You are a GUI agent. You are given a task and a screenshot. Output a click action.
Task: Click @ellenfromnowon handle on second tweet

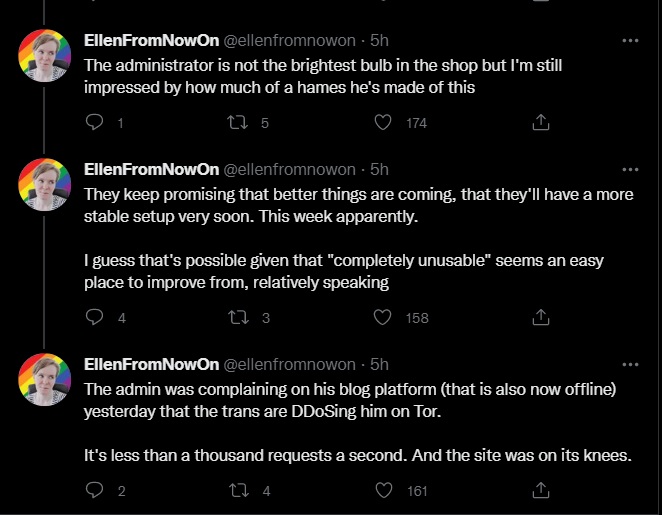tap(288, 170)
